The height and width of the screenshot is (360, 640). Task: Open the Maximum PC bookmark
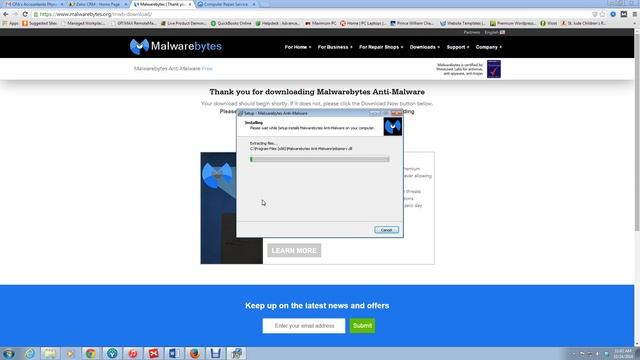[x=321, y=23]
